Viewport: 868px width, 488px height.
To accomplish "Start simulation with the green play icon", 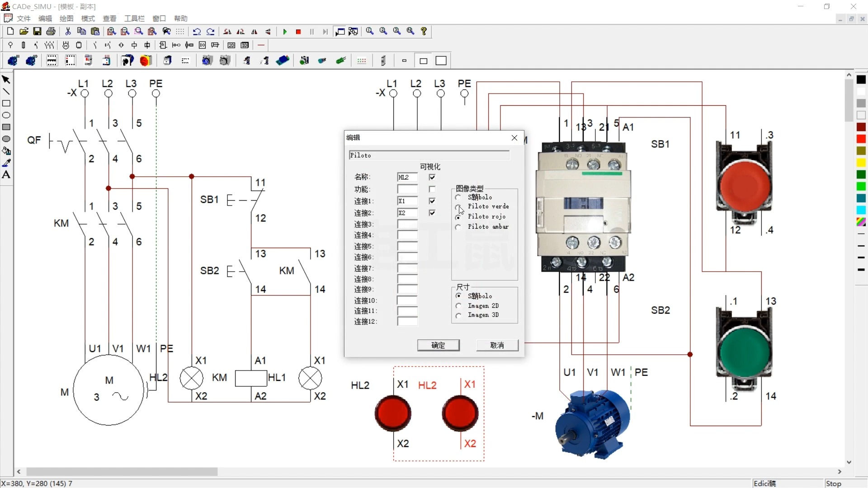I will pos(285,32).
